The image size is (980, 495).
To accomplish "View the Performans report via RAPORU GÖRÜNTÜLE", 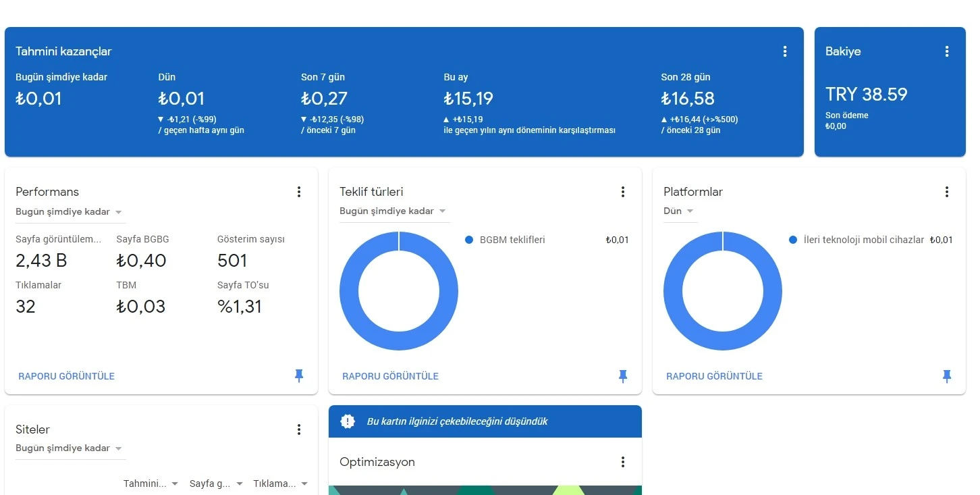I will pyautogui.click(x=66, y=376).
